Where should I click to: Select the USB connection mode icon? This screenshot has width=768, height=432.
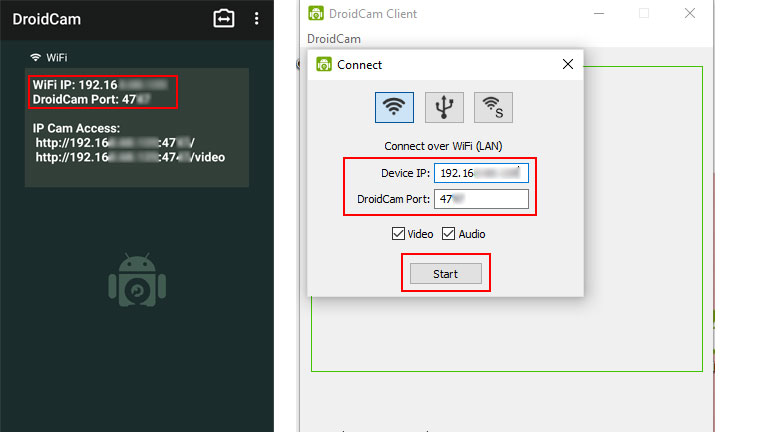click(x=444, y=107)
